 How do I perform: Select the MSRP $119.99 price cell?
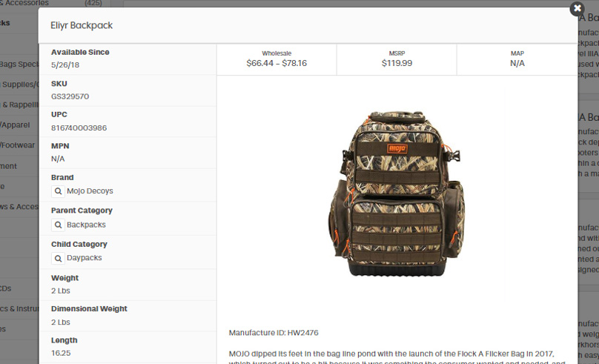point(397,59)
